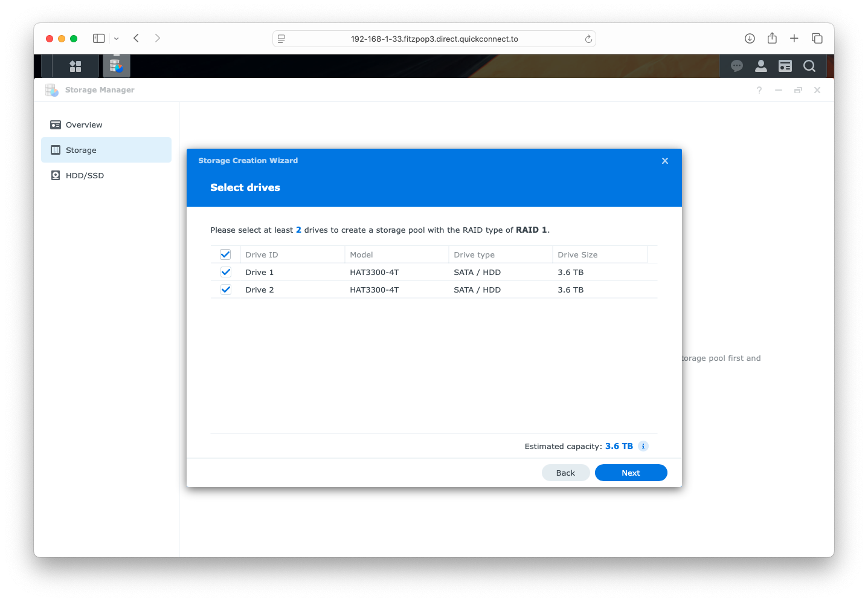Click the Safari address bar URL

coord(434,39)
